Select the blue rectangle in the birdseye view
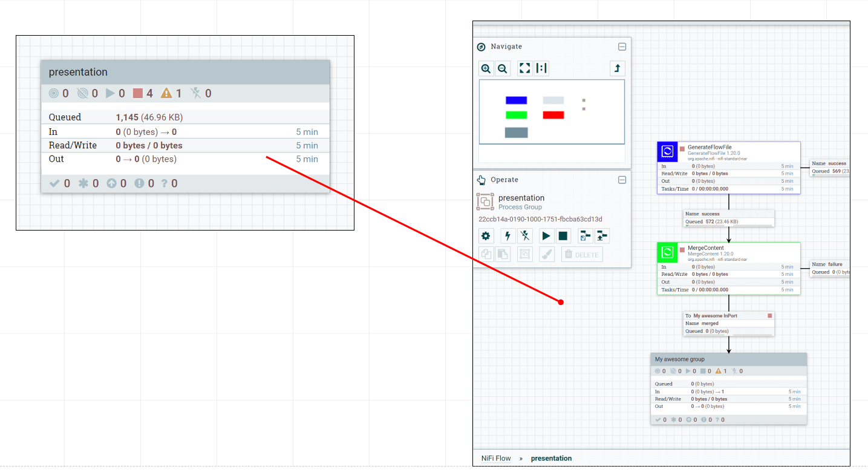 tap(516, 100)
